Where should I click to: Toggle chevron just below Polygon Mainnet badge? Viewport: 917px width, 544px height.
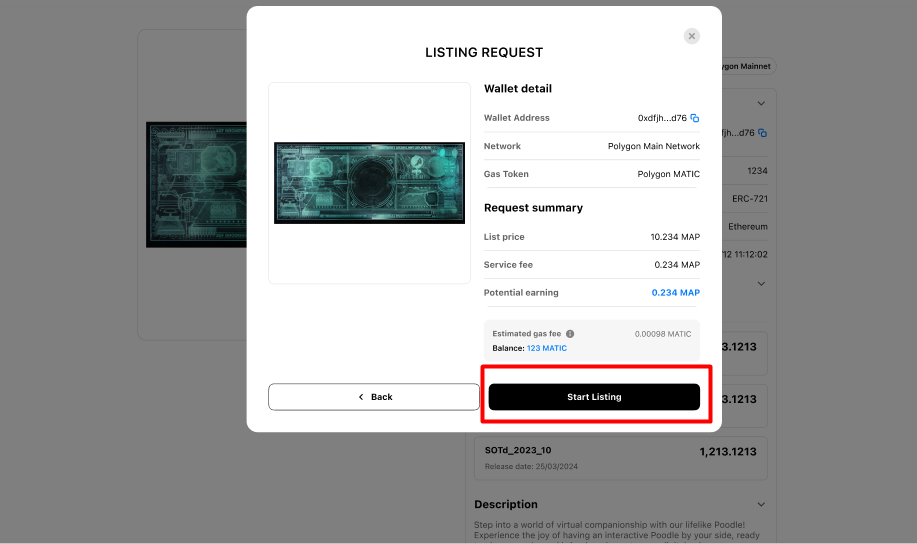point(761,103)
